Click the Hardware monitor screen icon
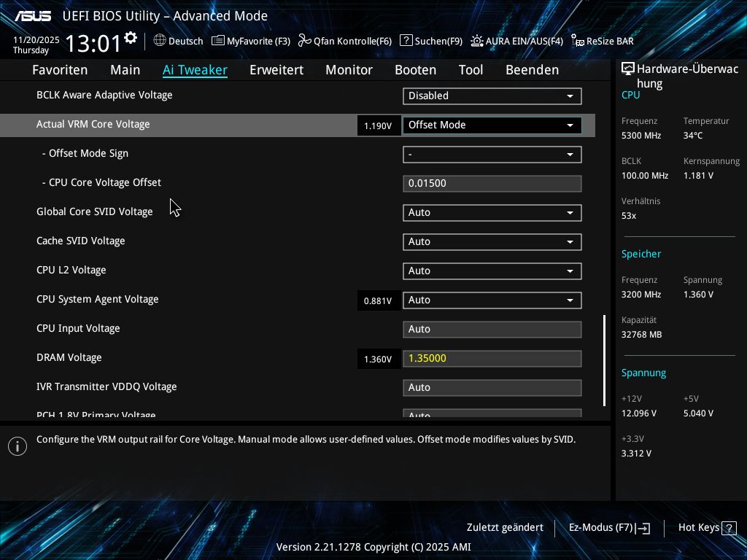Image resolution: width=747 pixels, height=560 pixels. coord(628,69)
